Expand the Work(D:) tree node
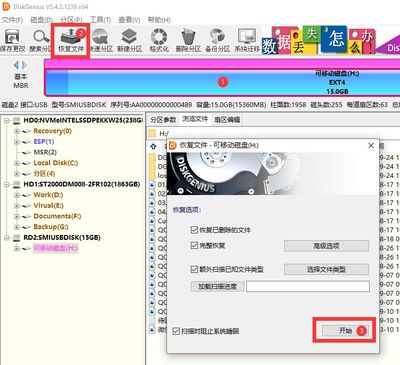Viewport: 400px width, 365px height. tap(16, 195)
